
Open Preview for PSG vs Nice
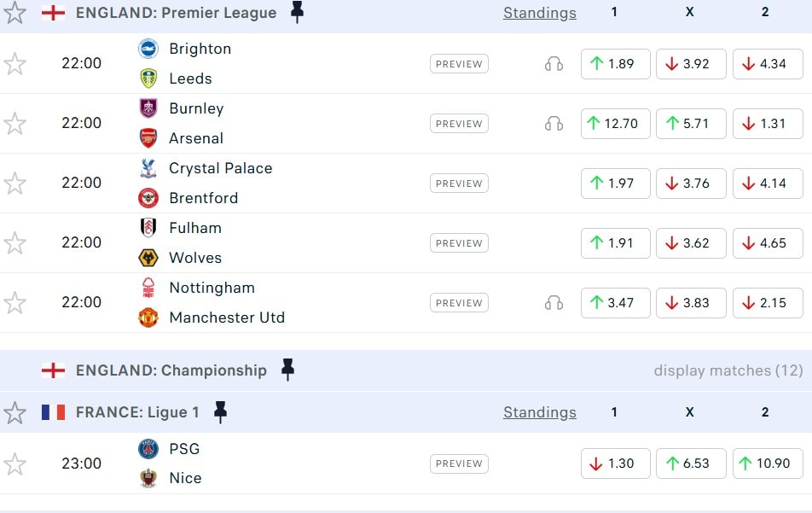click(459, 463)
